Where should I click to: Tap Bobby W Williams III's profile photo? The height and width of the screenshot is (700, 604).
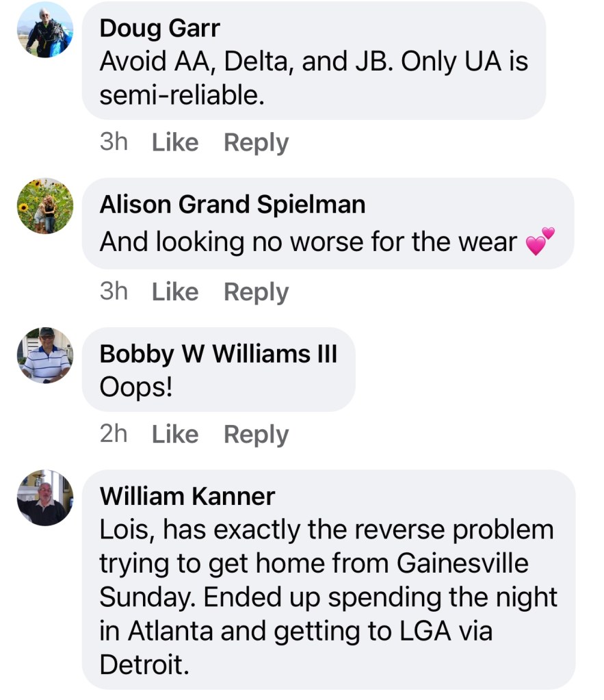pyautogui.click(x=45, y=355)
